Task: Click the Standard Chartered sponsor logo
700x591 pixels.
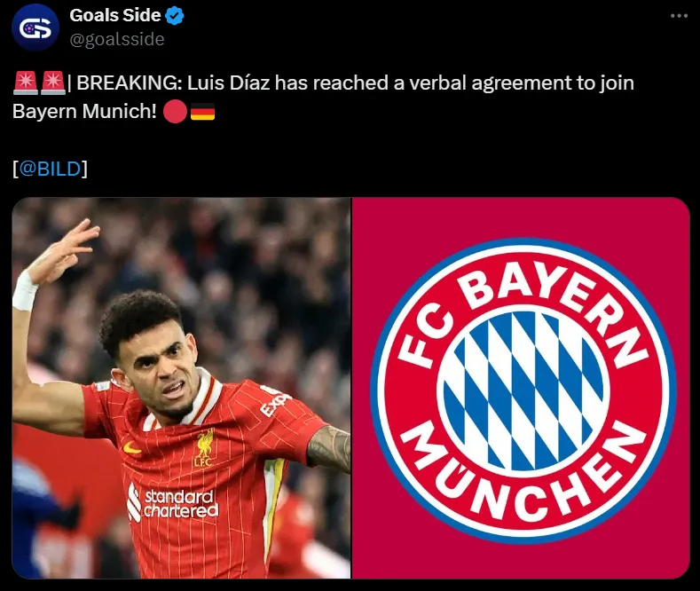Action: tap(173, 503)
